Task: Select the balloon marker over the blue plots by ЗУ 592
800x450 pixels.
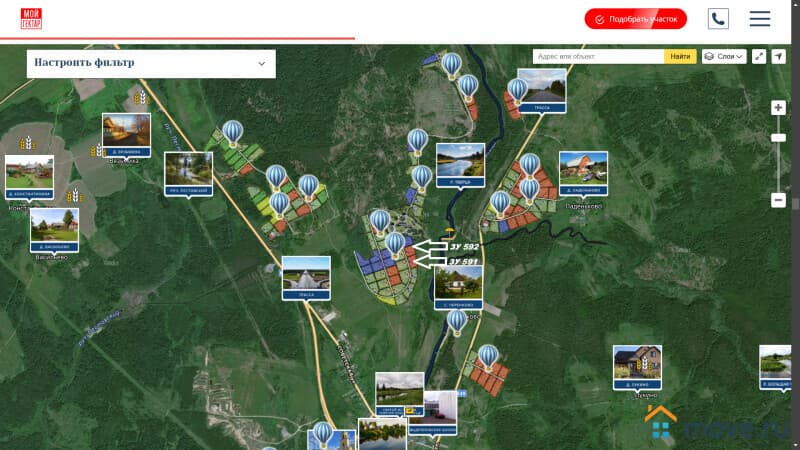Action: [x=395, y=244]
